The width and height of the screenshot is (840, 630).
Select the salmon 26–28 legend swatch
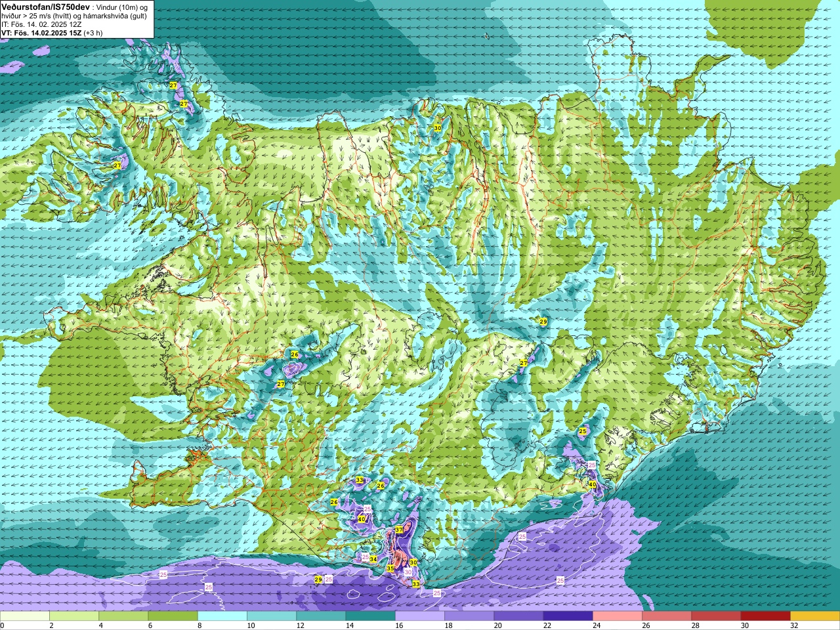click(667, 616)
